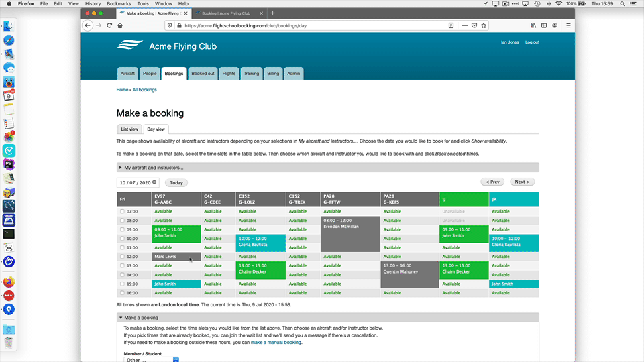The height and width of the screenshot is (362, 644).
Task: Open the Training tab
Action: pos(251,74)
